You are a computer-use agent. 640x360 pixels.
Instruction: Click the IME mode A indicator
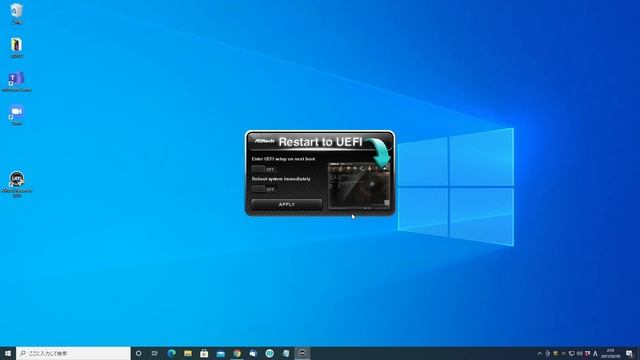(x=595, y=353)
